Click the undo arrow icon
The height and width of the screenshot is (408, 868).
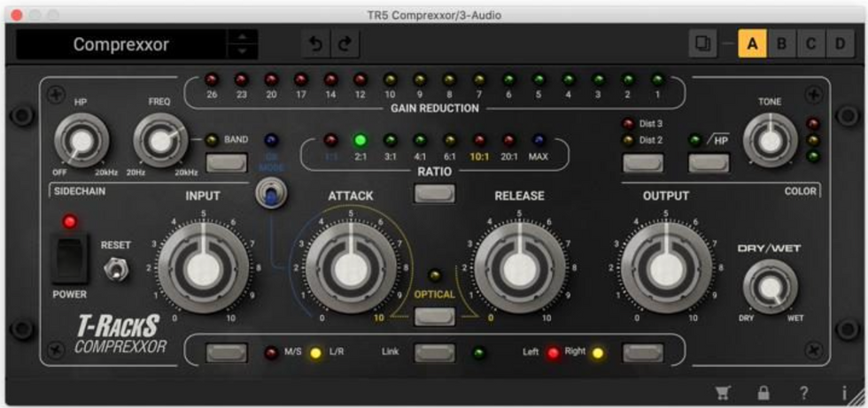click(316, 44)
